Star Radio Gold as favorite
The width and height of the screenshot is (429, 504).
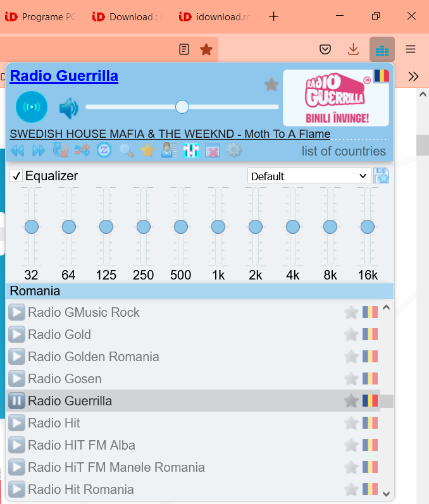pyautogui.click(x=351, y=335)
